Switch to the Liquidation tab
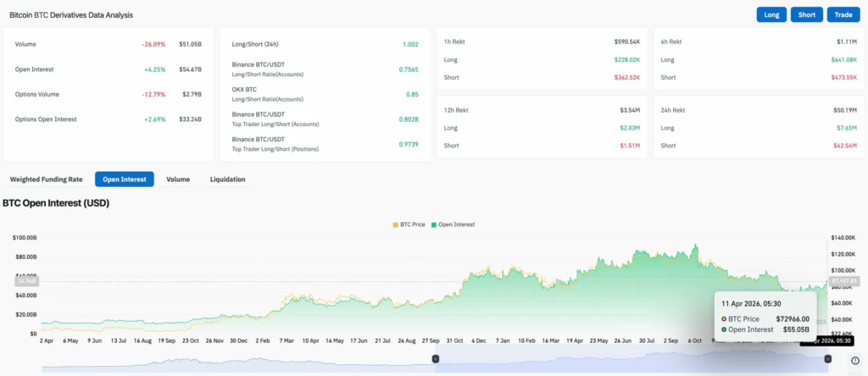 click(227, 180)
